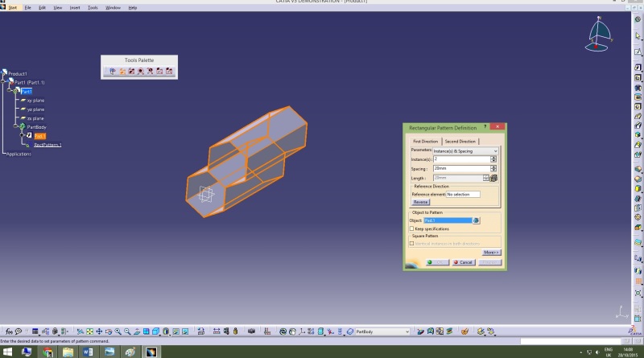Open the Edit menu
The image size is (644, 358).
[42, 7]
